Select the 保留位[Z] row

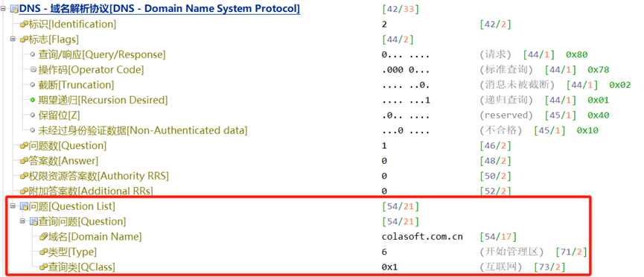tap(59, 115)
